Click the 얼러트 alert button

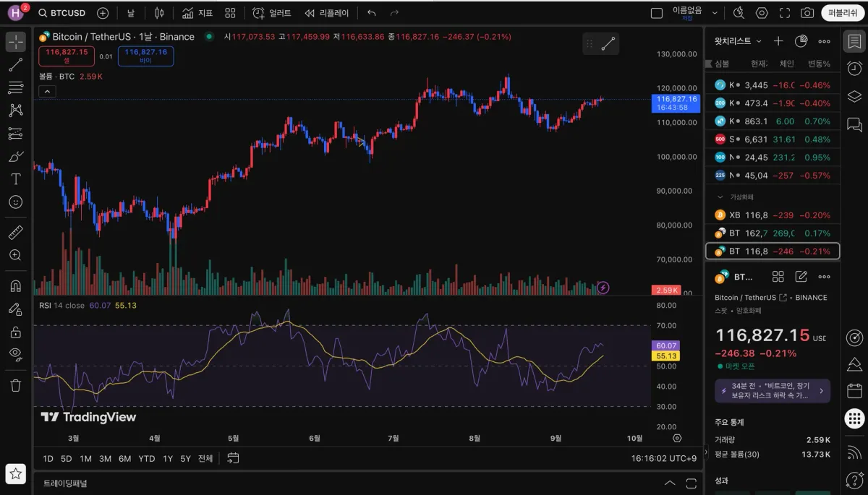point(272,13)
